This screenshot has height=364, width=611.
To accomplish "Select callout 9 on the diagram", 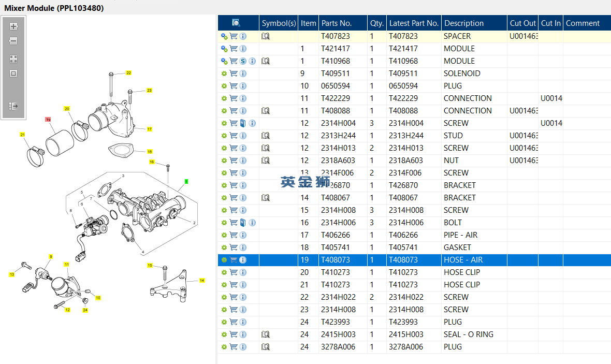I will pos(51,256).
